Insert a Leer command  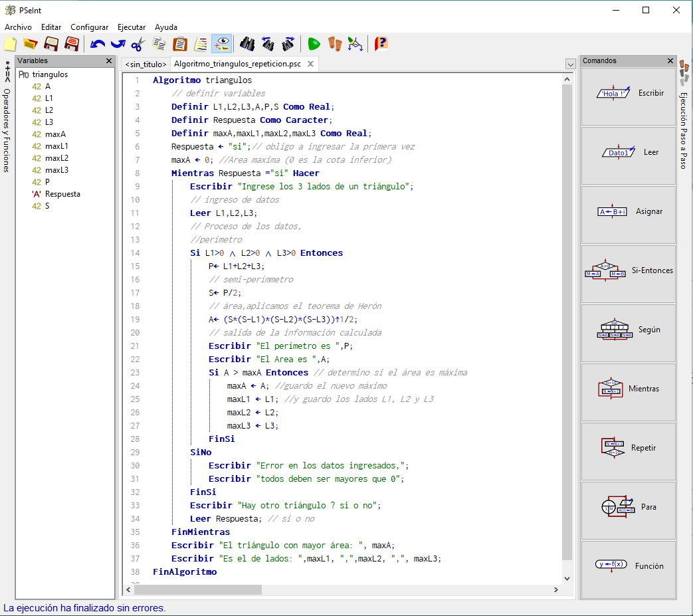tap(629, 155)
